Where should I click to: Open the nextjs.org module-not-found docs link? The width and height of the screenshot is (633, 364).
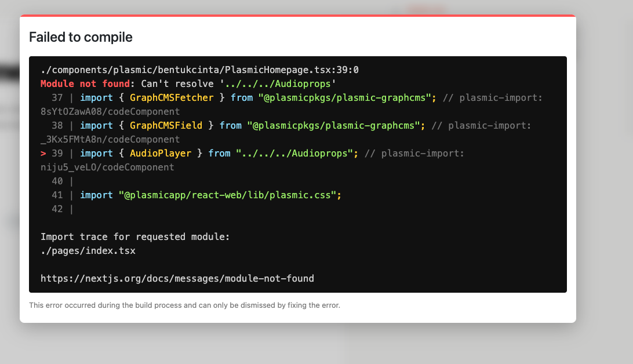[x=177, y=279]
